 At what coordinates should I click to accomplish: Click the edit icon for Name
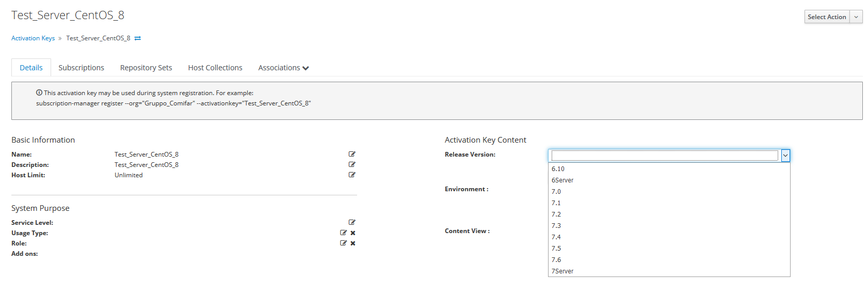(352, 154)
